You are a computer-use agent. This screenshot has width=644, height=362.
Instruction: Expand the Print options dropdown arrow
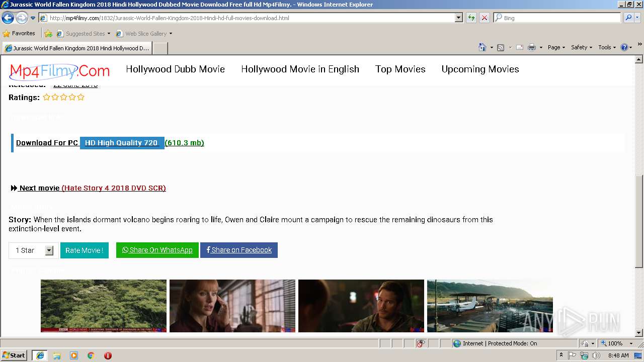click(x=541, y=47)
